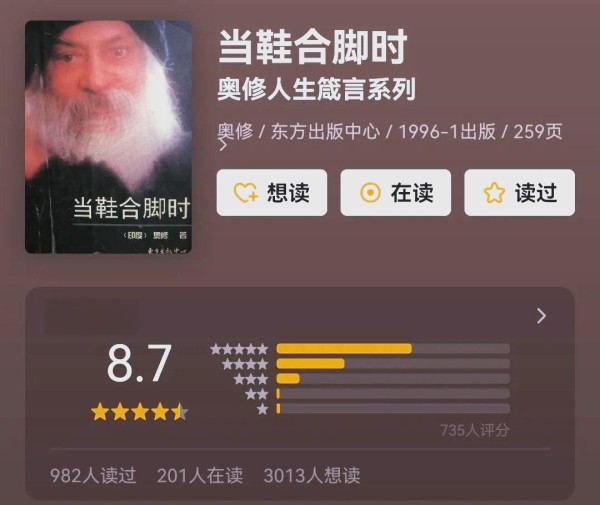Mark book as 想读 (want to read)
This screenshot has width=600, height=505.
coord(272,192)
